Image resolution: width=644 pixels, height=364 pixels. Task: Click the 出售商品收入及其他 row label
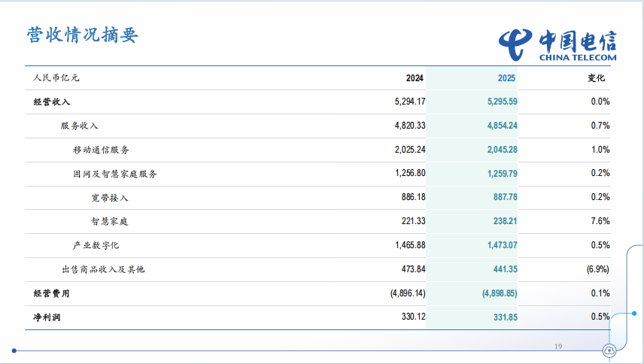click(102, 269)
